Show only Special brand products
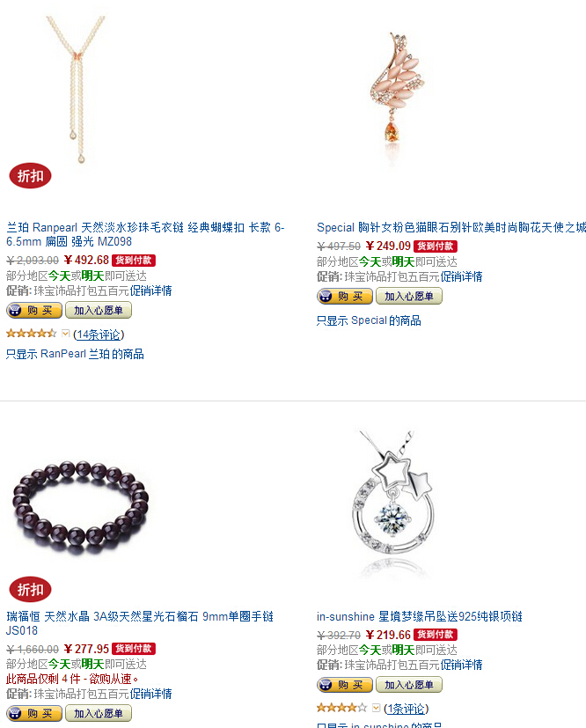The height and width of the screenshot is (728, 586). (x=369, y=320)
